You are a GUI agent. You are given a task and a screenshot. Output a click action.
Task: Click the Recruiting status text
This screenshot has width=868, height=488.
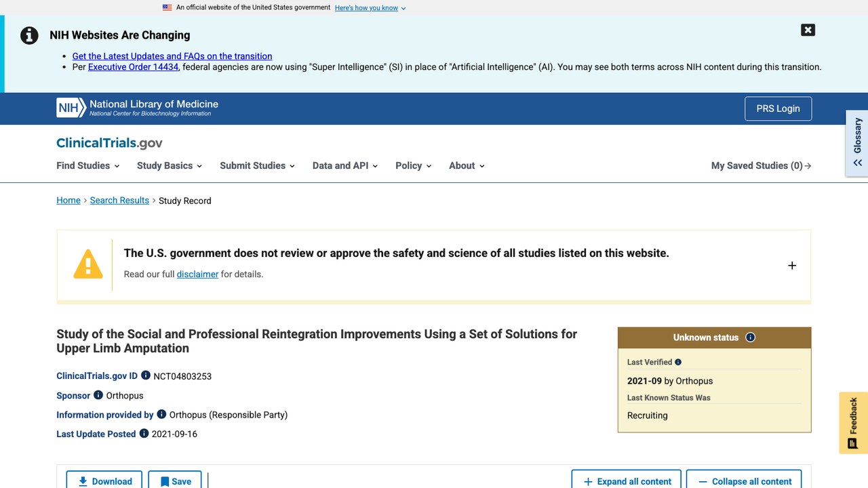tap(648, 415)
